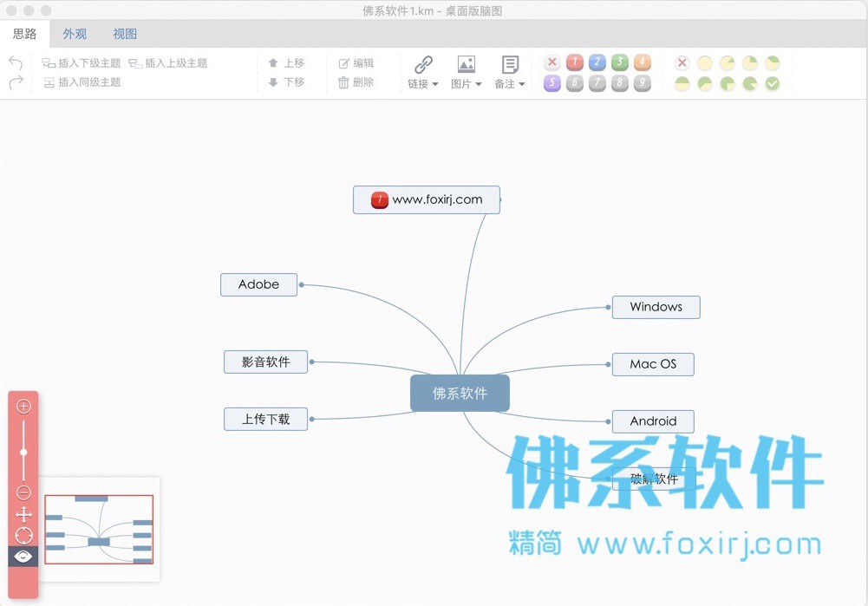Set progress to three-eighths complete
The height and width of the screenshot is (606, 868).
pyautogui.click(x=773, y=62)
